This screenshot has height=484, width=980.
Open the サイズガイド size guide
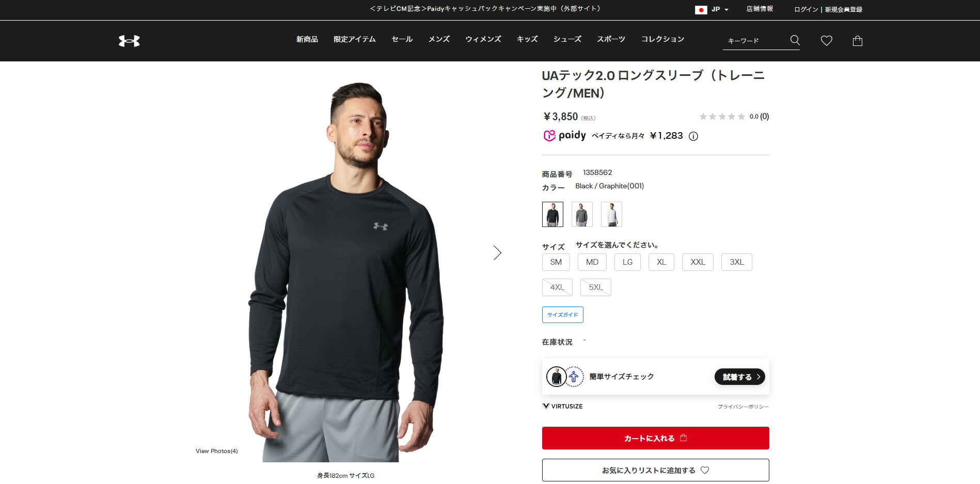point(563,315)
